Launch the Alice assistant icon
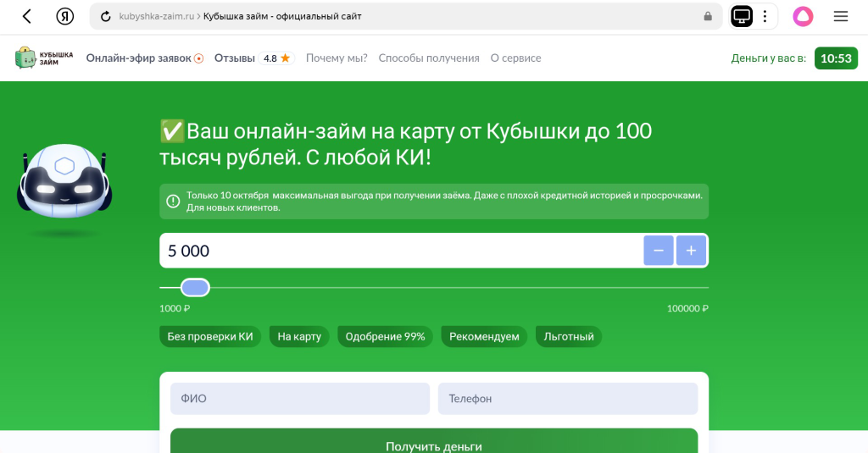Viewport: 868px width, 453px height. pos(803,16)
